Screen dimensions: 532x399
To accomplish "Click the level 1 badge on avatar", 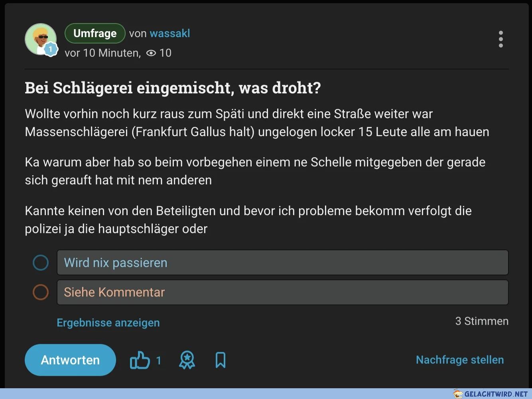I will 51,49.
